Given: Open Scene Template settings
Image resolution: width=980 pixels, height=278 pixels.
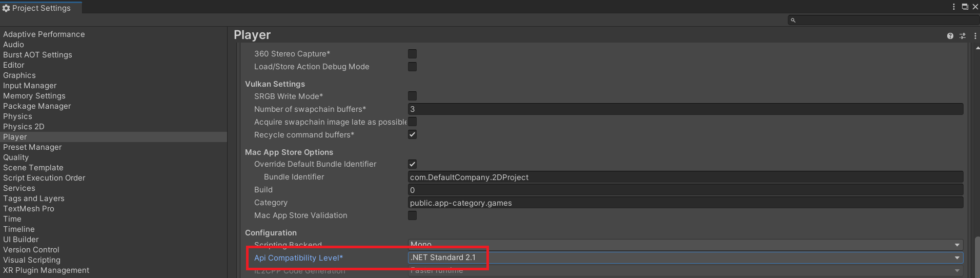Looking at the screenshot, I should pos(33,168).
